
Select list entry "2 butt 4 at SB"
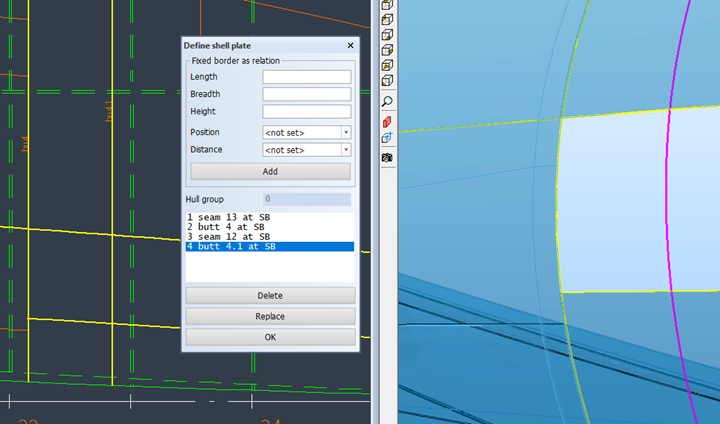pyautogui.click(x=226, y=227)
